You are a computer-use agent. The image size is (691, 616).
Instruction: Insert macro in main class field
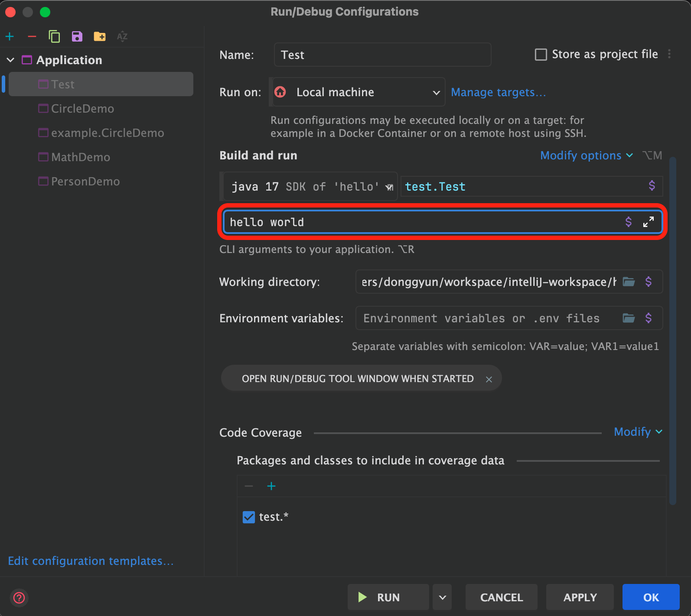652,186
